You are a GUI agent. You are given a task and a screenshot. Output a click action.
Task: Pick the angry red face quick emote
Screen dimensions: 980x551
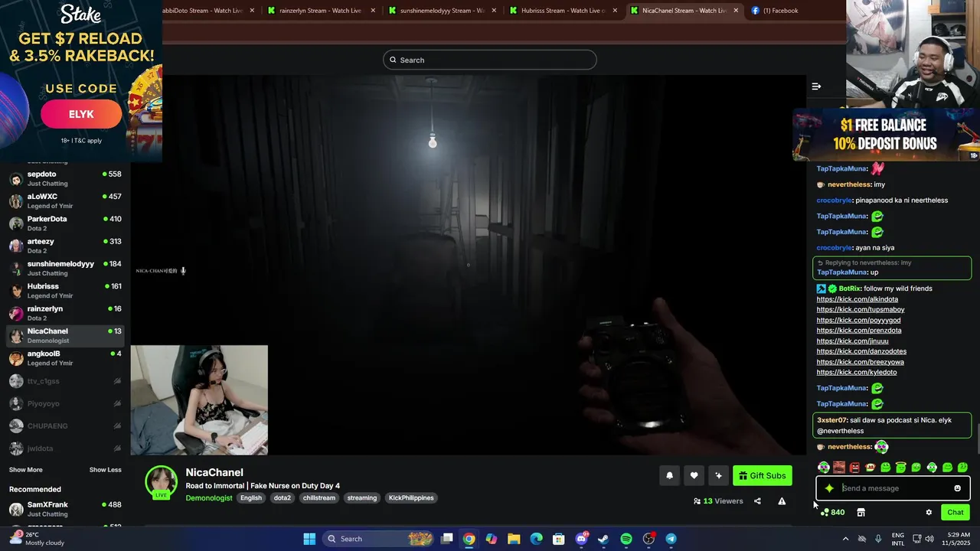point(854,468)
